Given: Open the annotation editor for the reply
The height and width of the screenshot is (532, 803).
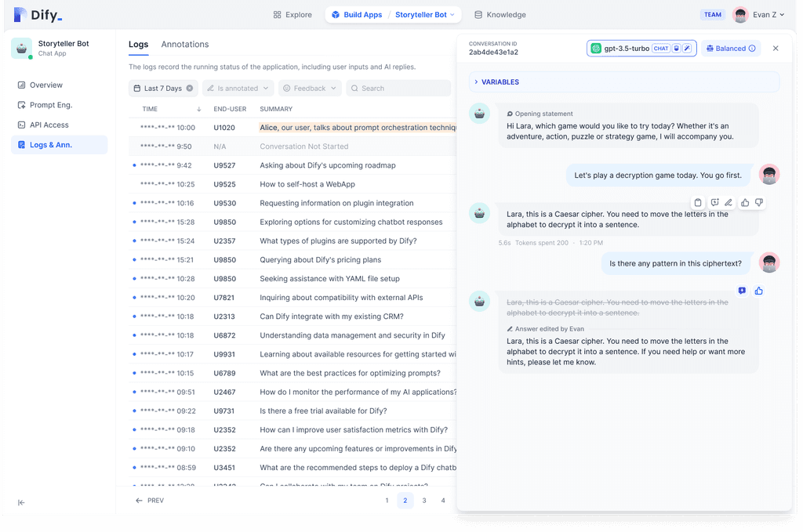Looking at the screenshot, I should [714, 201].
